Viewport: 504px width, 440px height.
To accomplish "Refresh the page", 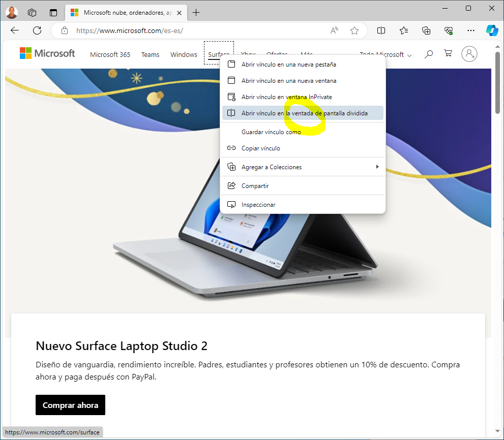I will tap(37, 30).
